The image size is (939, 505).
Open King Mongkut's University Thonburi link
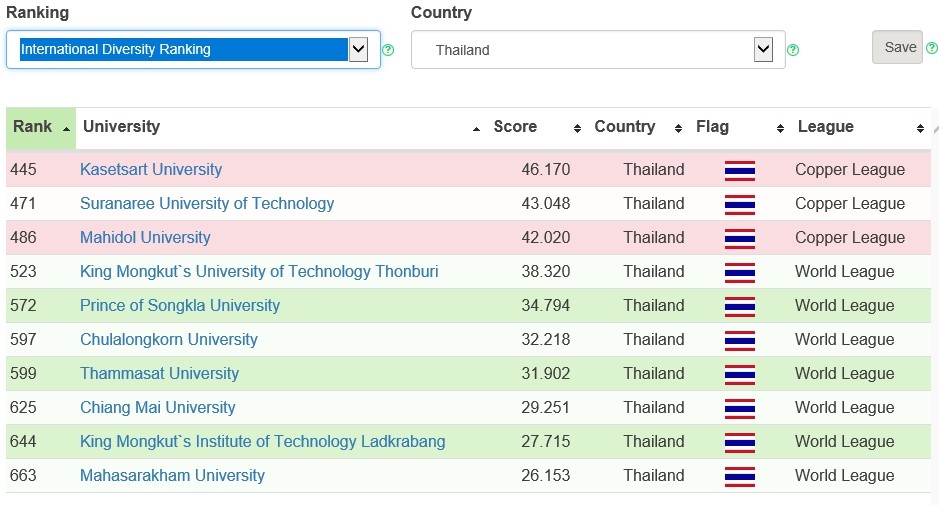259,272
